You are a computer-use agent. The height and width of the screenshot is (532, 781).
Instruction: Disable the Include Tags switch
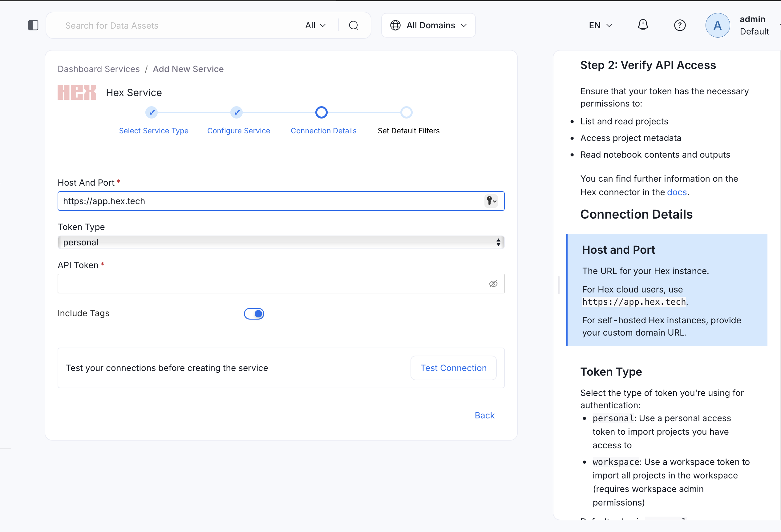(254, 313)
